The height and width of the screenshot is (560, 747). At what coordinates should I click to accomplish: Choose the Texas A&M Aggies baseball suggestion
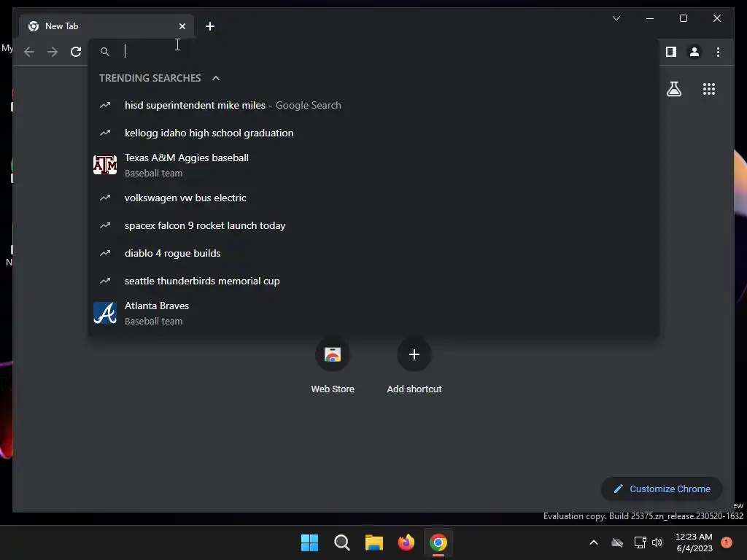[374, 166]
